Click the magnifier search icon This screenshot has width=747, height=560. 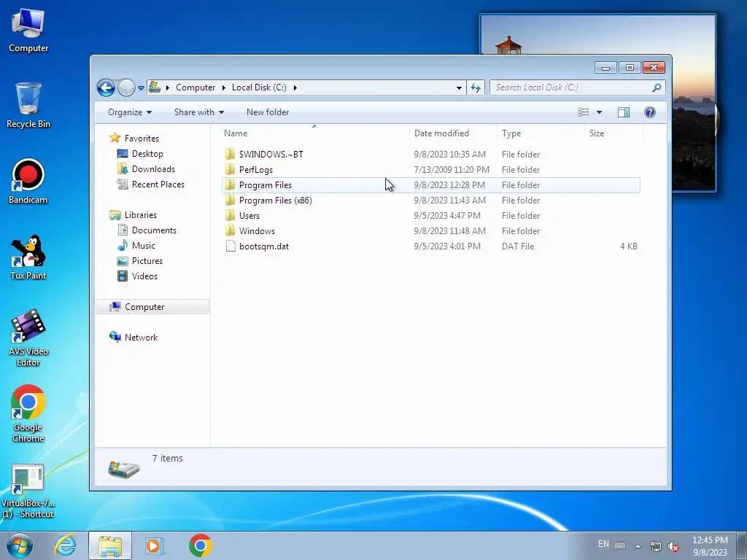point(657,87)
